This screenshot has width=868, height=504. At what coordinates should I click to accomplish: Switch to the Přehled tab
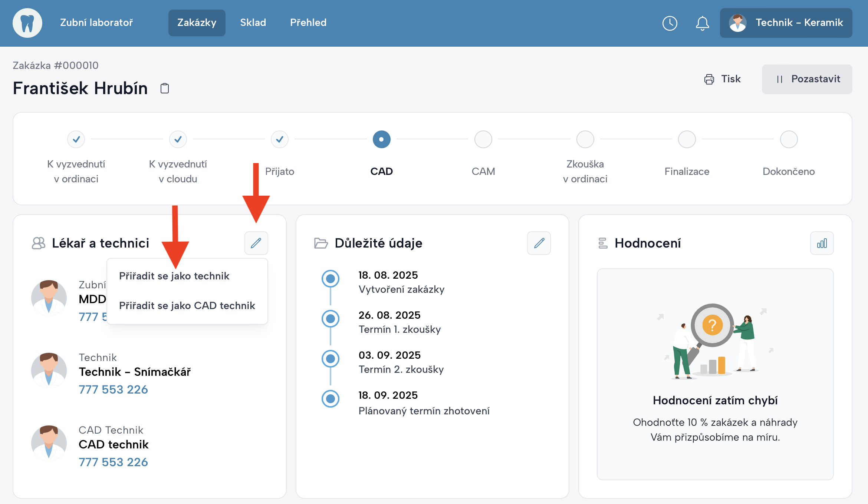pos(308,23)
